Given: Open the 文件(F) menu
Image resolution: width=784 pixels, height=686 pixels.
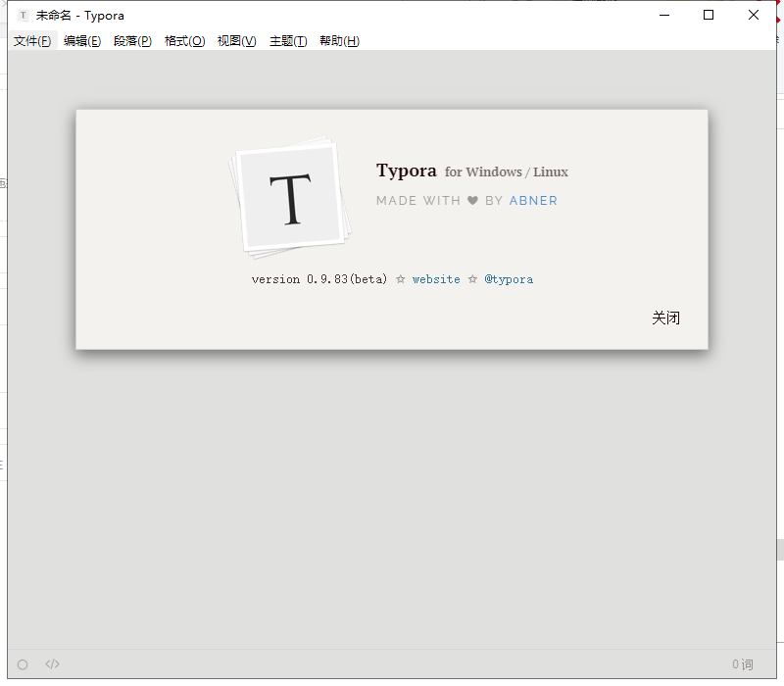Looking at the screenshot, I should (x=32, y=41).
